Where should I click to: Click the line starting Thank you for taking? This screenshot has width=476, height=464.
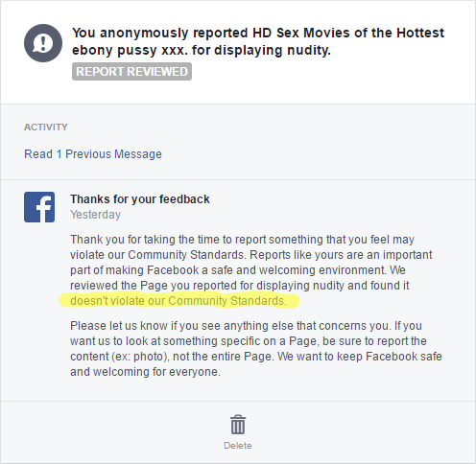(x=242, y=240)
